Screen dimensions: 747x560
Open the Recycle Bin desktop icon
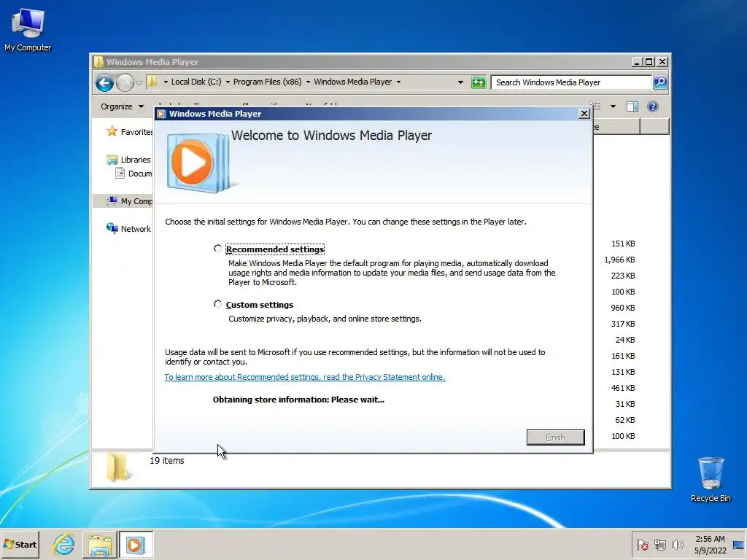click(711, 479)
